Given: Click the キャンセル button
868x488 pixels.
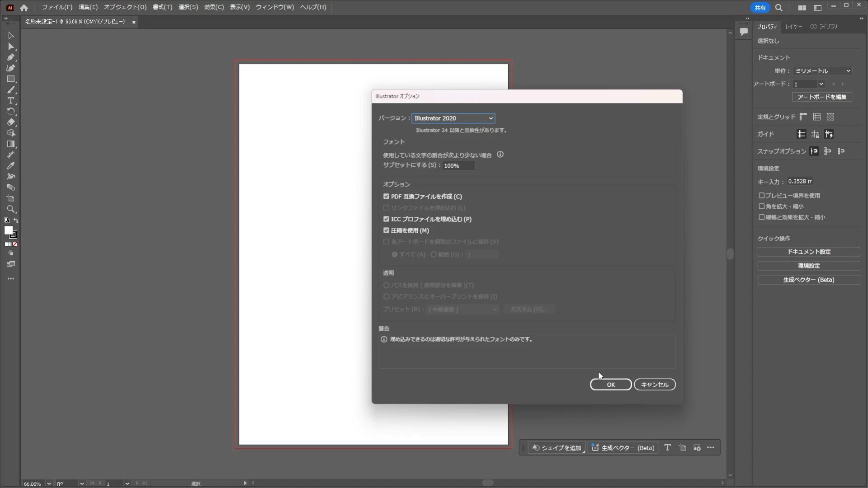Looking at the screenshot, I should (x=655, y=385).
